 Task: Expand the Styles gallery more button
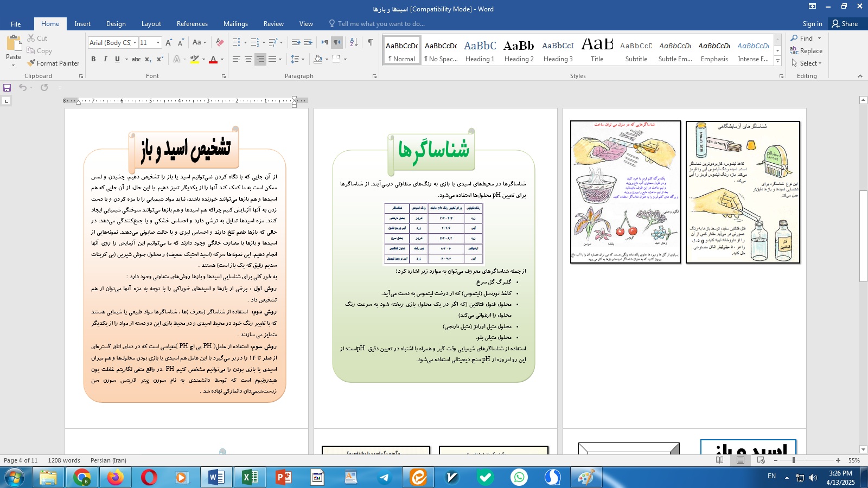pos(778,61)
